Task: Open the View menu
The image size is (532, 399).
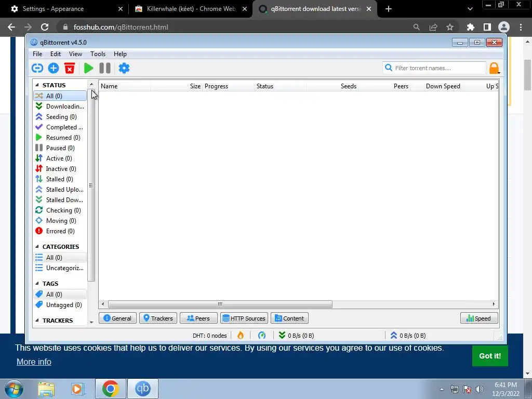Action: (75, 54)
